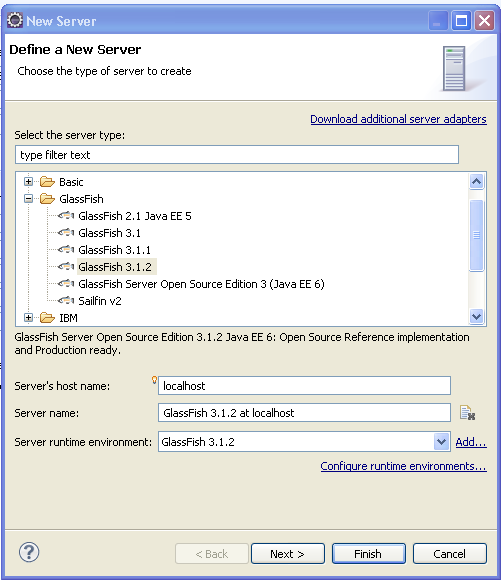Expand the IBM server category

click(28, 318)
